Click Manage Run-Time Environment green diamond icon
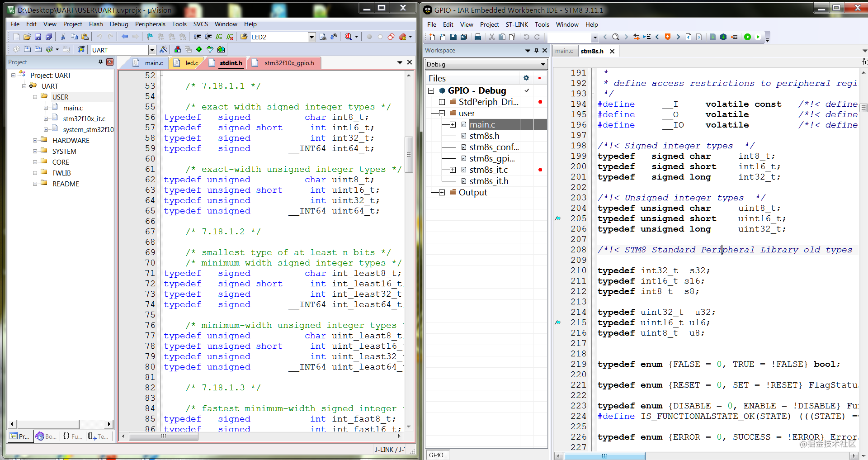Viewport: 868px width, 460px height. pos(199,49)
